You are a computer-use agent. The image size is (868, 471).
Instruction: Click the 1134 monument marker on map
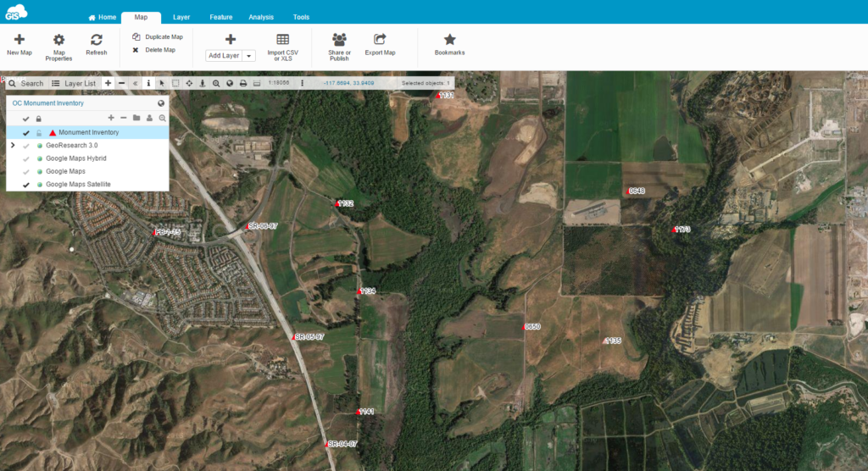[359, 291]
